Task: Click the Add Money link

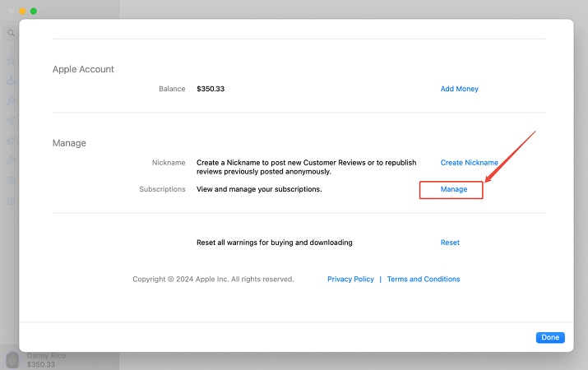Action: (x=460, y=89)
